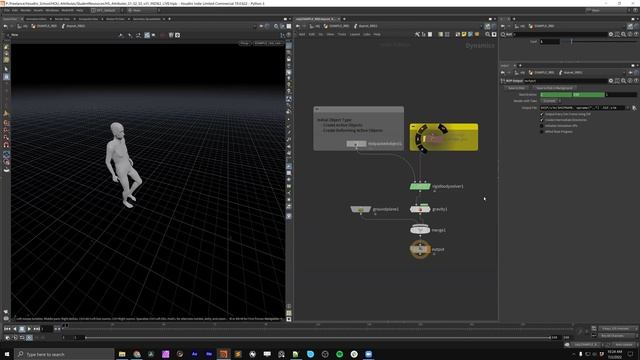This screenshot has height=360, width=640.
Task: Click the Windows search box
Action: pyautogui.click(x=64, y=354)
